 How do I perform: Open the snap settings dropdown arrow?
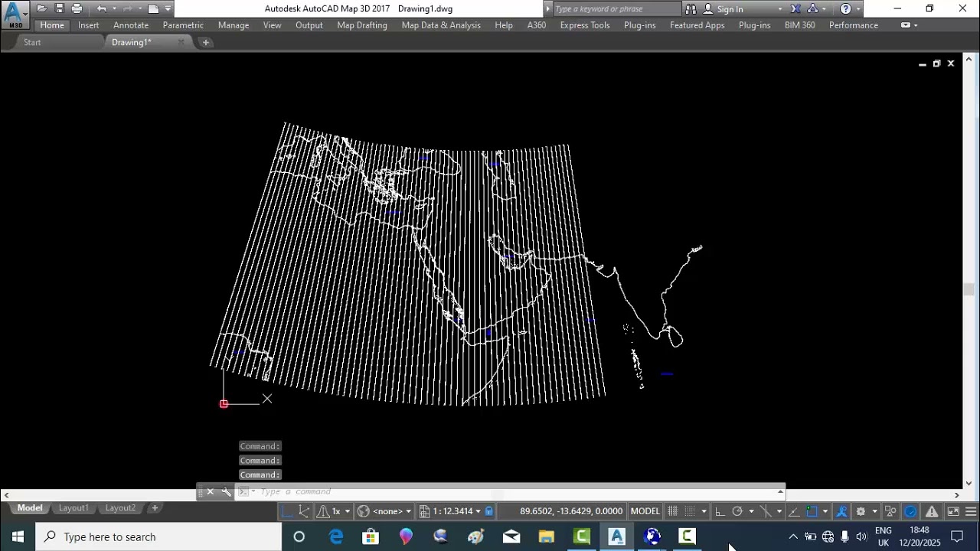[704, 511]
